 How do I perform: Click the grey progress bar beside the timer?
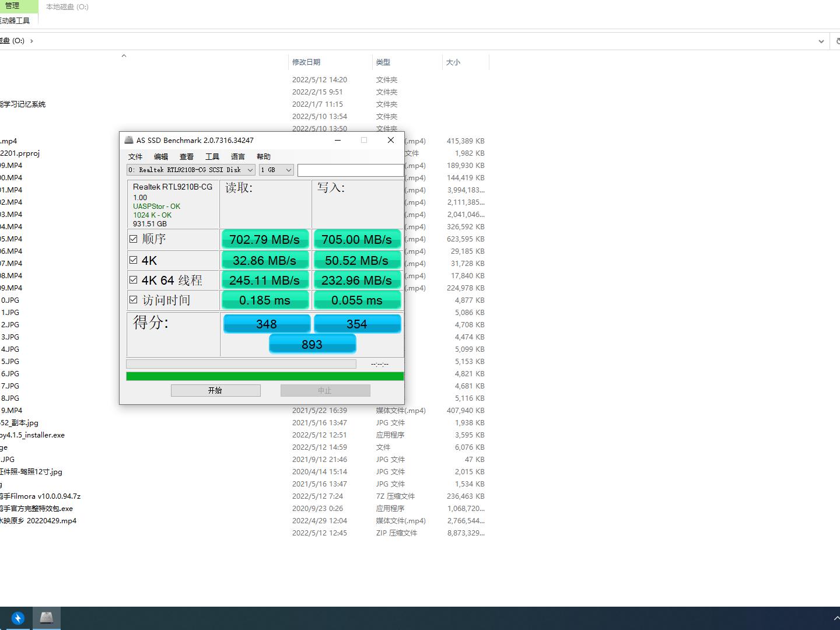[241, 364]
